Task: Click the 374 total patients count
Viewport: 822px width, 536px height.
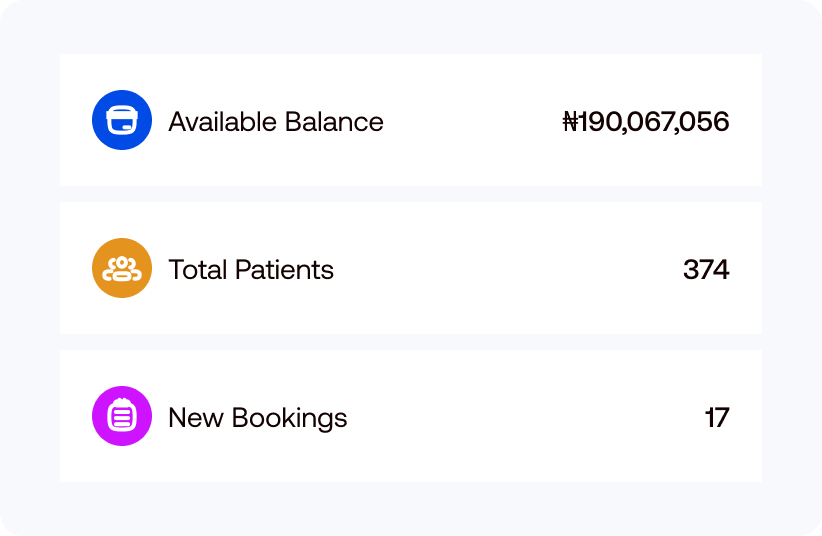Action: pos(706,270)
